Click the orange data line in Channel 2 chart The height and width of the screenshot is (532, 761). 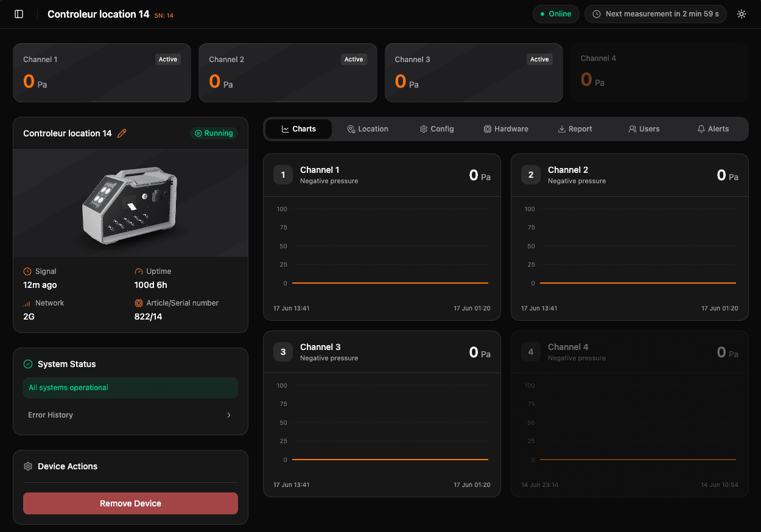(x=638, y=283)
